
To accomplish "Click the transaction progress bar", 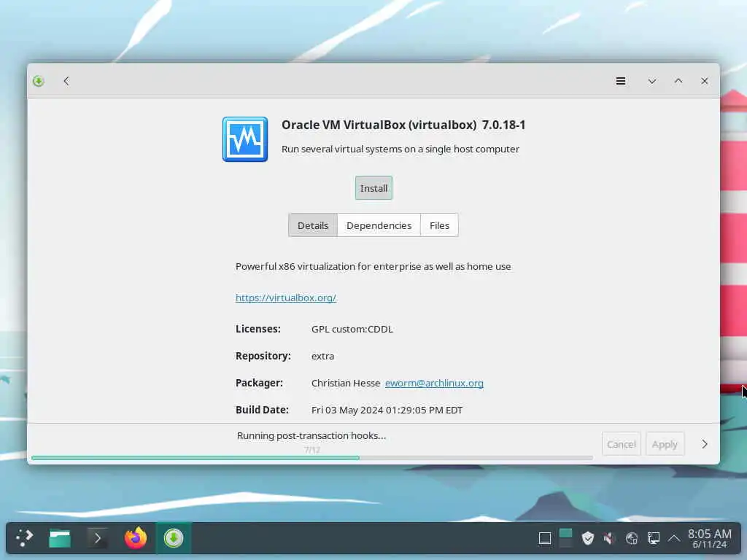I will tap(312, 458).
